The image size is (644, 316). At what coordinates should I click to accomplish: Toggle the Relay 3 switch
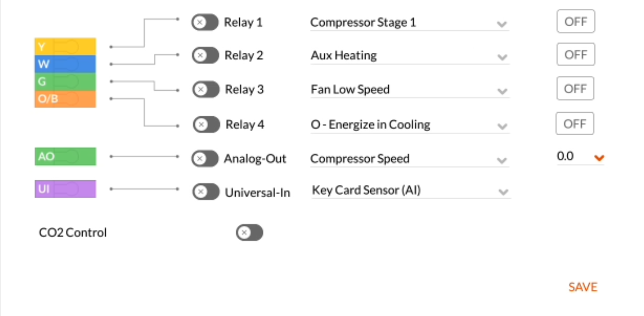pyautogui.click(x=206, y=89)
